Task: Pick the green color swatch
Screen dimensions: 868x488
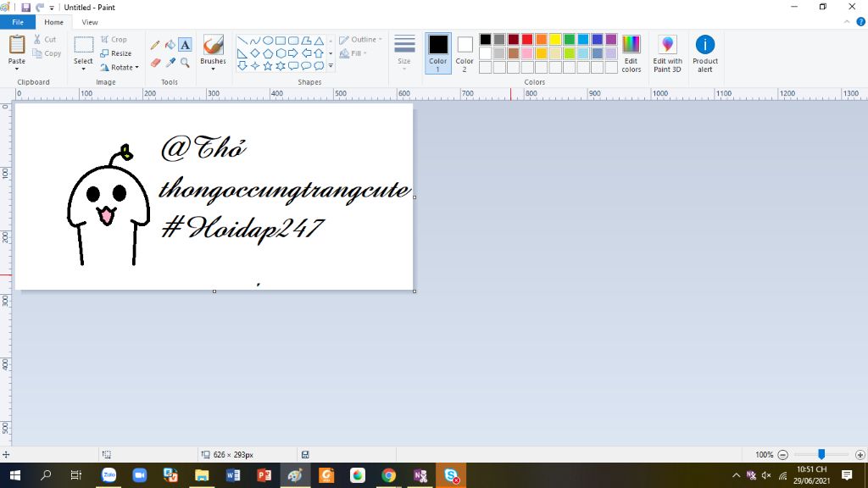Action: tap(569, 39)
